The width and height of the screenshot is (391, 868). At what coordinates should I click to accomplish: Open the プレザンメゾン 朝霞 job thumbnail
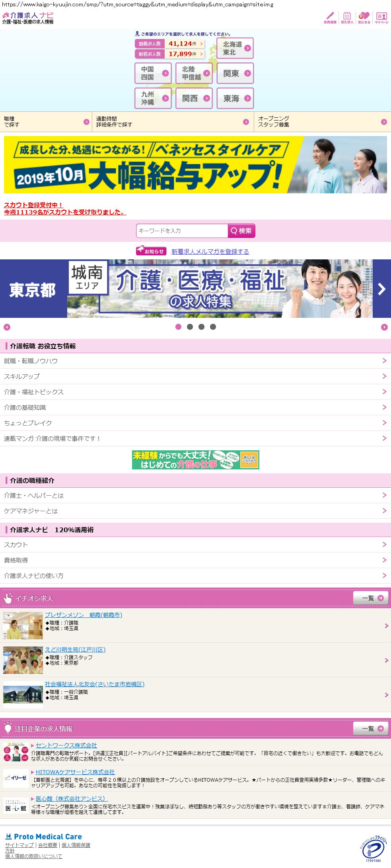pos(23,625)
